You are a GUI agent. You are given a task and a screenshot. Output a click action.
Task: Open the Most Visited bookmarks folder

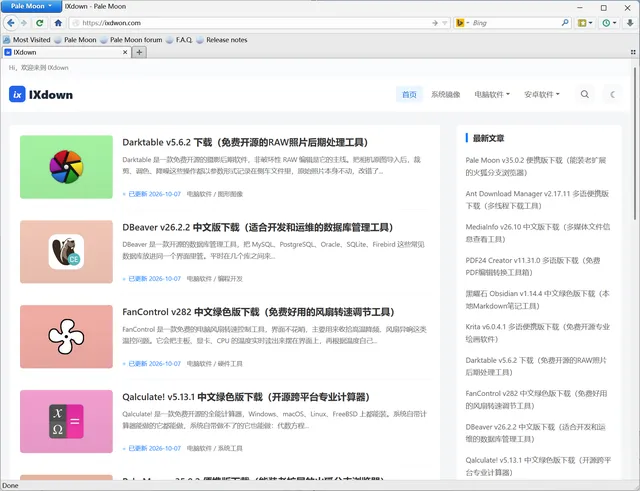coord(27,40)
